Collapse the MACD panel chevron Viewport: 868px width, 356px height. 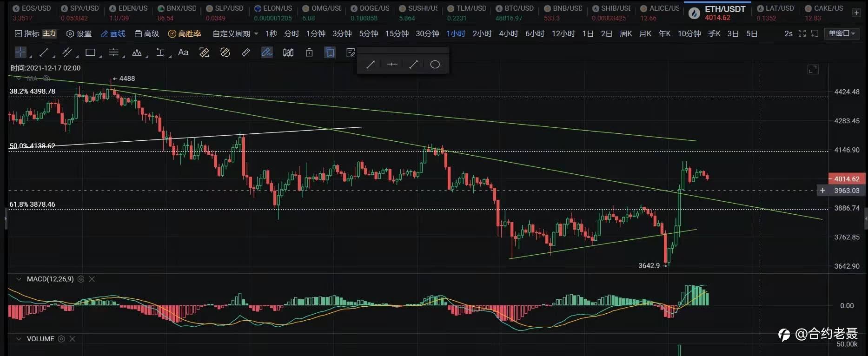[x=19, y=279]
